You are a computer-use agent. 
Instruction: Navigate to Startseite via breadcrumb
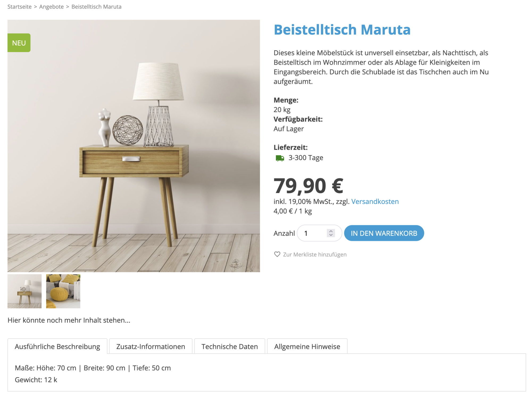(20, 7)
